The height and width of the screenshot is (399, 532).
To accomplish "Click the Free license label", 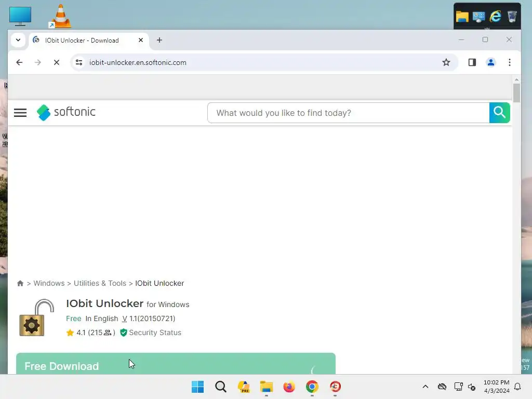I will click(74, 318).
